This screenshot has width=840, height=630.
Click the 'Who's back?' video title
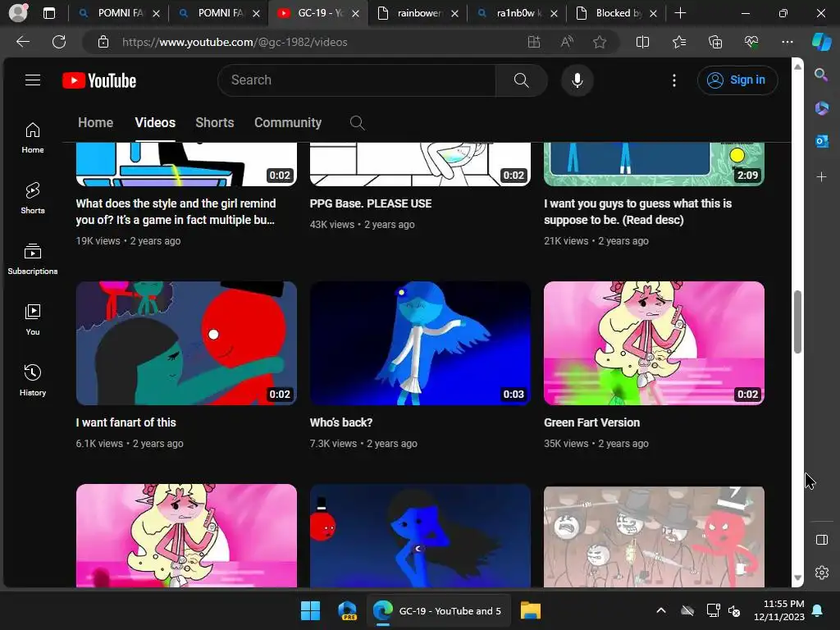(340, 422)
